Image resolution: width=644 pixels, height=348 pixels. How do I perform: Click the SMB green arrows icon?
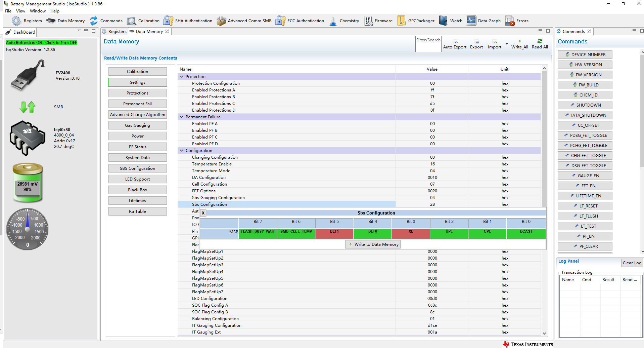28,107
